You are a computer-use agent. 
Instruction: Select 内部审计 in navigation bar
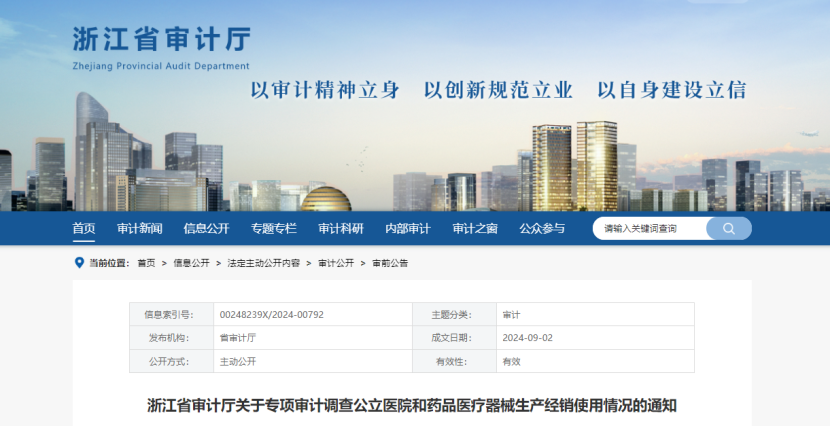coord(408,229)
